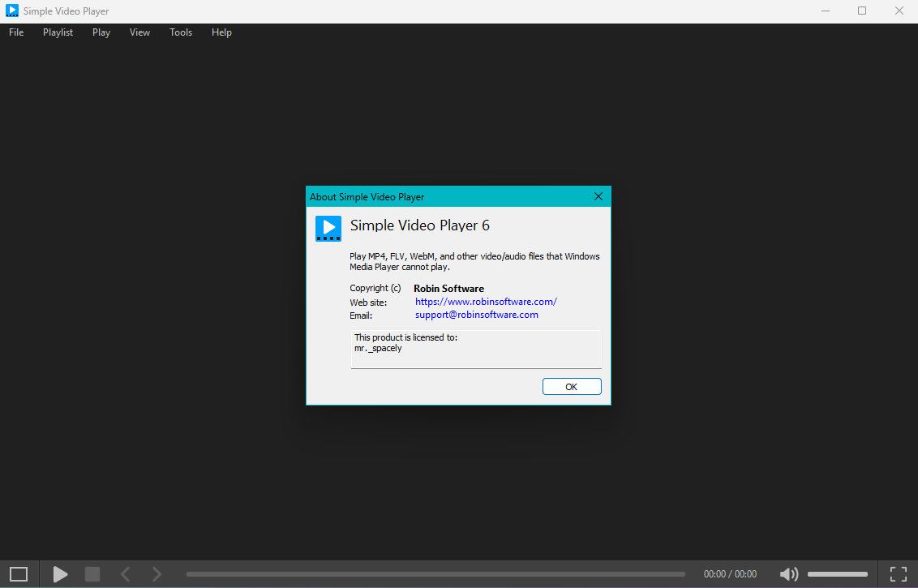918x588 pixels.
Task: Close the About Simple Video Player dialog
Action: pyautogui.click(x=598, y=196)
